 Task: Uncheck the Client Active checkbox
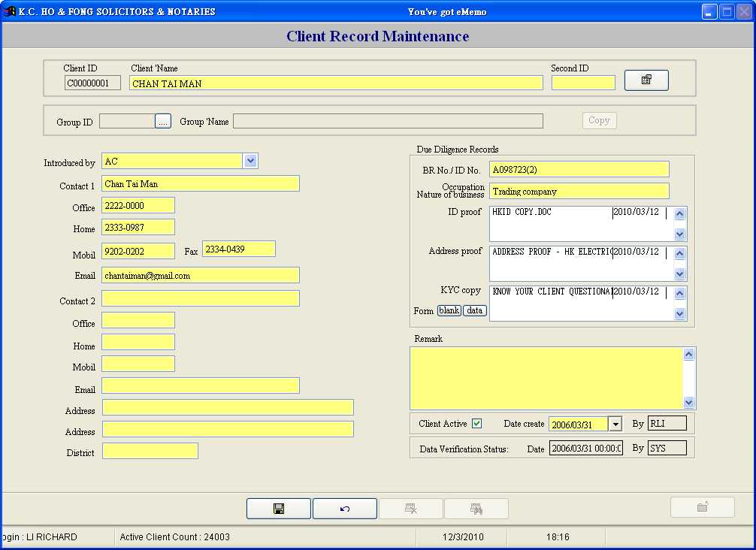pyautogui.click(x=476, y=424)
